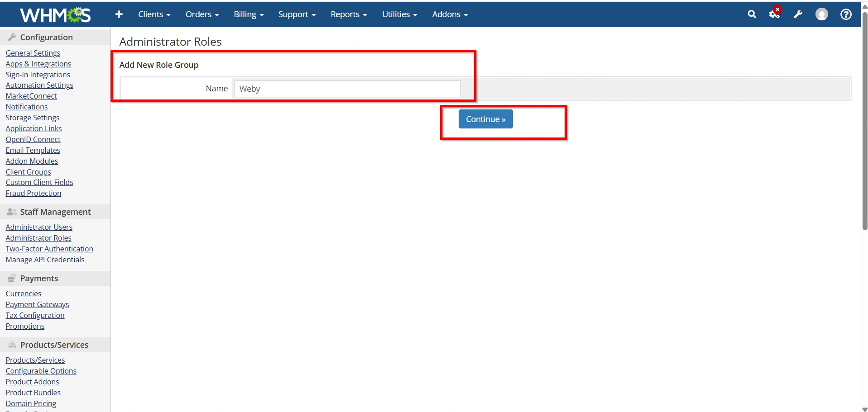Click the plus quick-add icon

[119, 14]
